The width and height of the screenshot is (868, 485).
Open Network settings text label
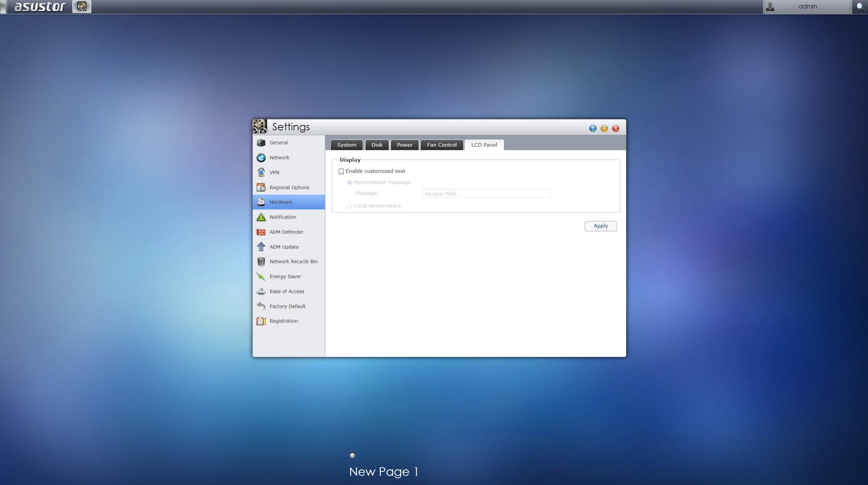coord(279,158)
